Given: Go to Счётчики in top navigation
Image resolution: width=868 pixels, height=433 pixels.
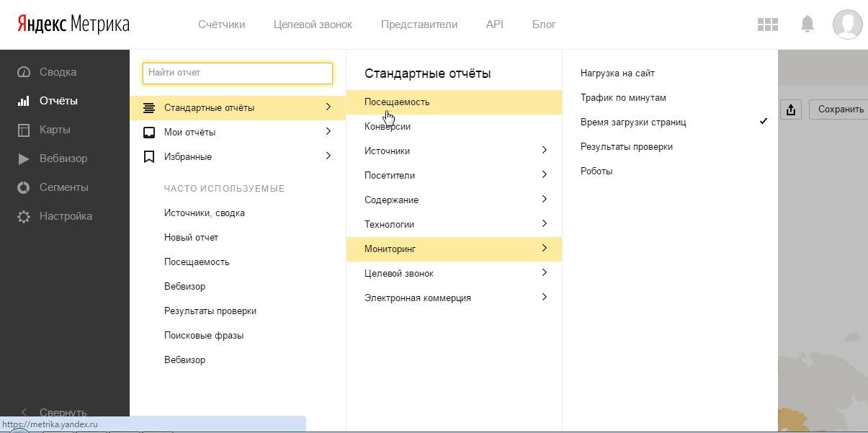Looking at the screenshot, I should pyautogui.click(x=222, y=24).
